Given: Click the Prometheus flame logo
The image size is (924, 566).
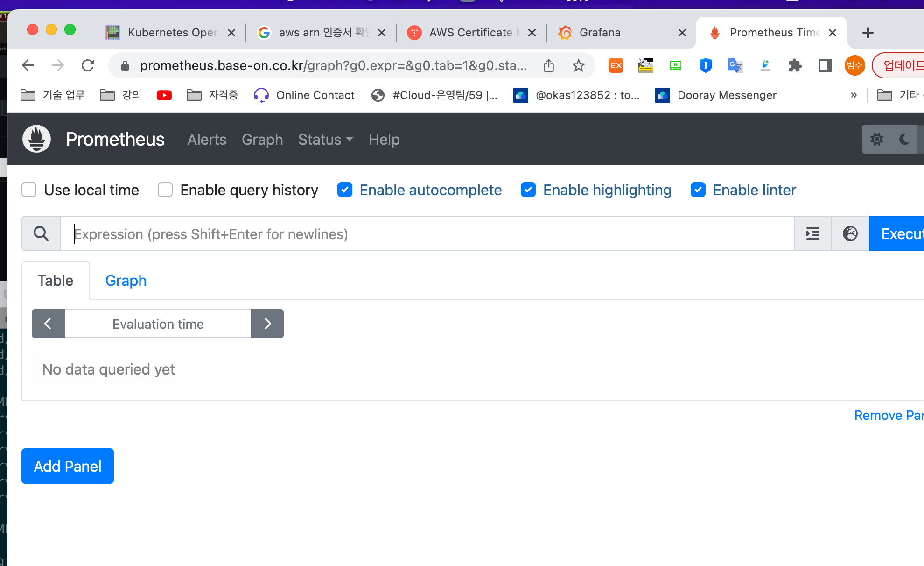Looking at the screenshot, I should (x=37, y=139).
